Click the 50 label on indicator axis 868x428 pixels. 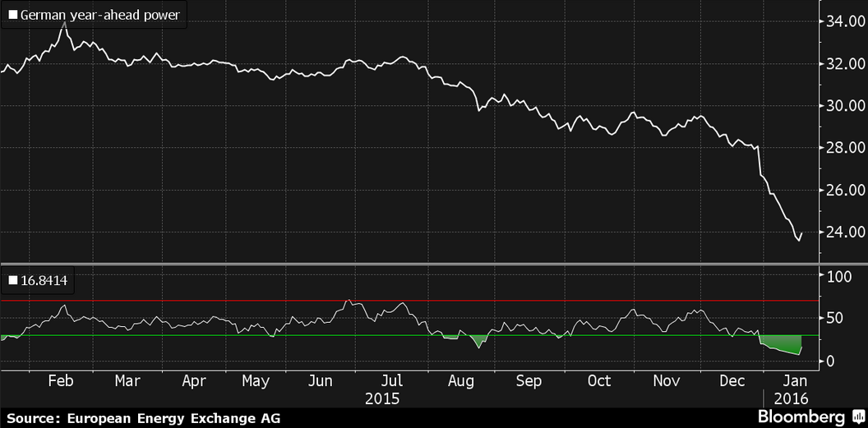pos(835,319)
